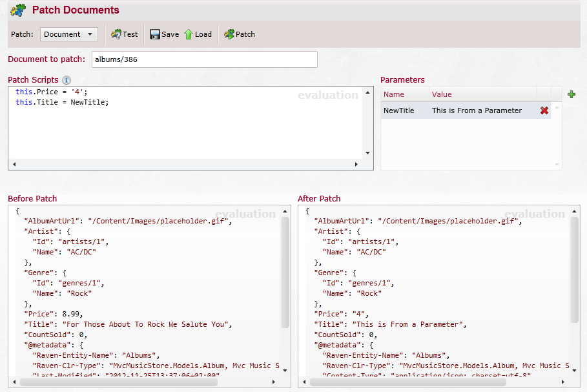Screen dimensions: 587x392
Task: Click Parameters list scroll down arrow
Action: (557, 165)
